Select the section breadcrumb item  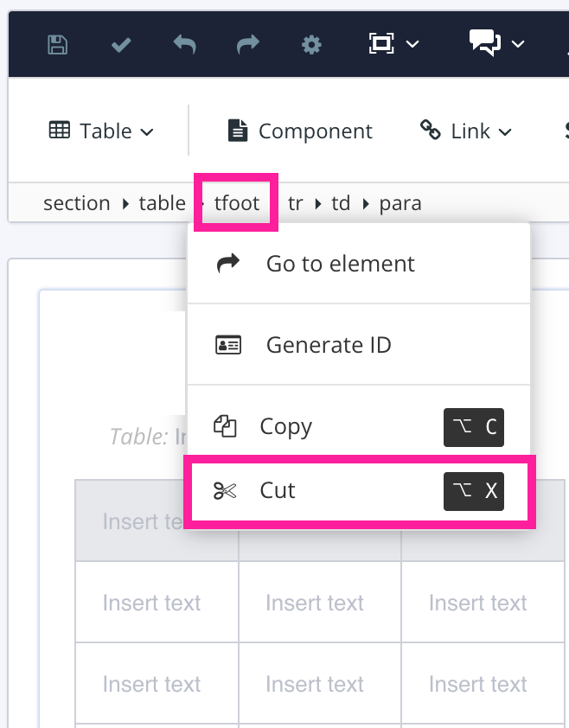coord(77,202)
